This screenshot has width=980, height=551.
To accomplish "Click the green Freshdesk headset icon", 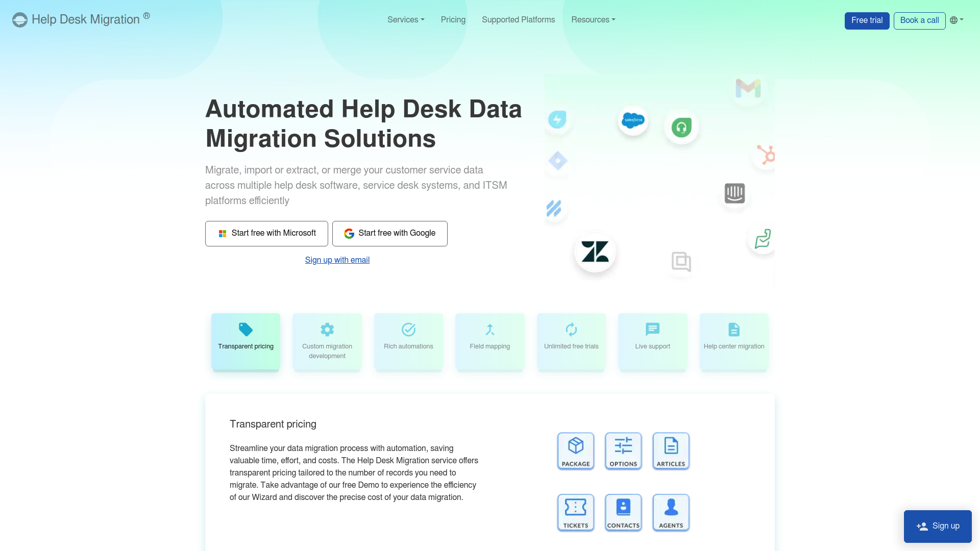I will pyautogui.click(x=681, y=127).
